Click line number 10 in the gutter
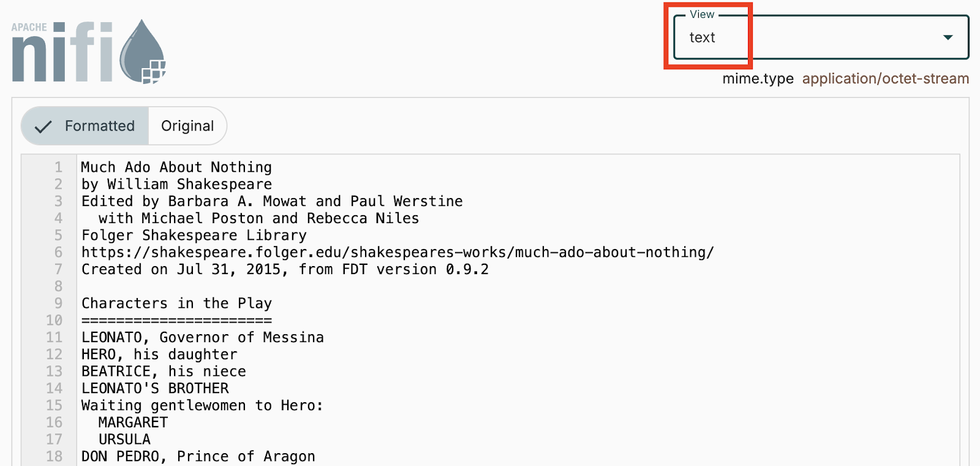 [55, 321]
